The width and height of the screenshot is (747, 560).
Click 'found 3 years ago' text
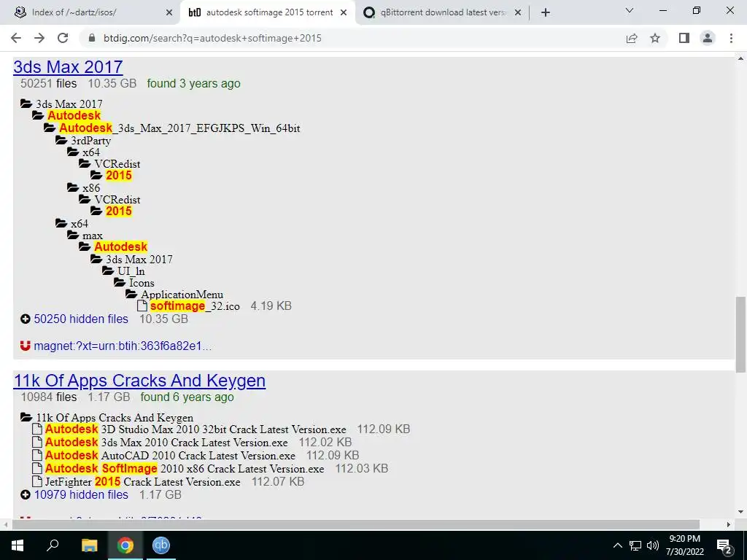point(193,83)
